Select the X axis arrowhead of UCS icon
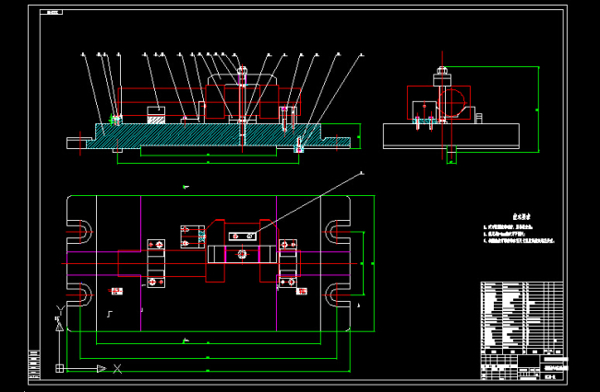 pyautogui.click(x=101, y=368)
